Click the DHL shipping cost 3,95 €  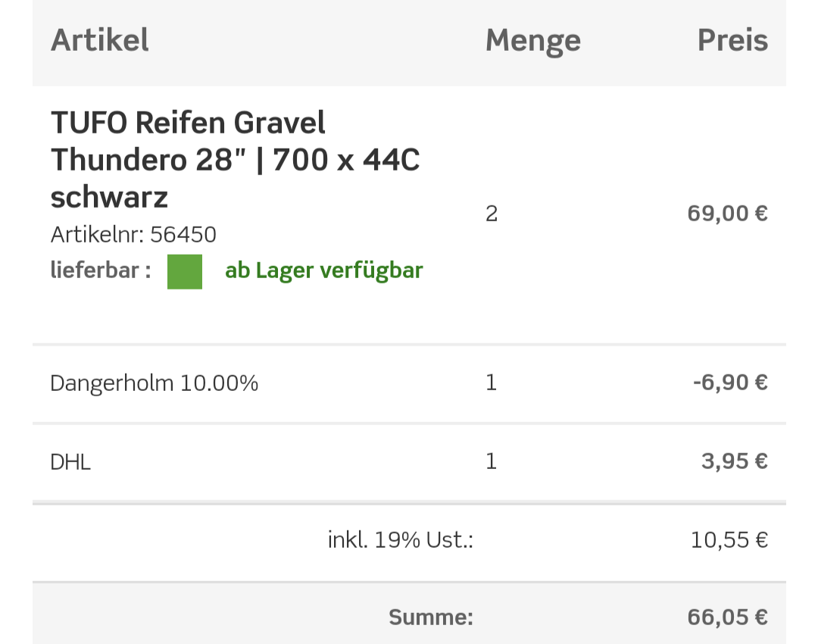click(x=734, y=461)
